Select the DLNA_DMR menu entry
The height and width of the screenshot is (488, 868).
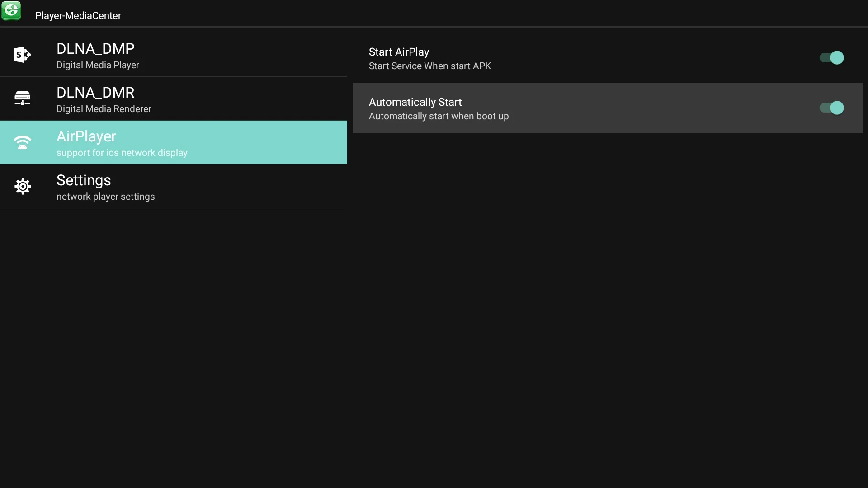(x=174, y=99)
